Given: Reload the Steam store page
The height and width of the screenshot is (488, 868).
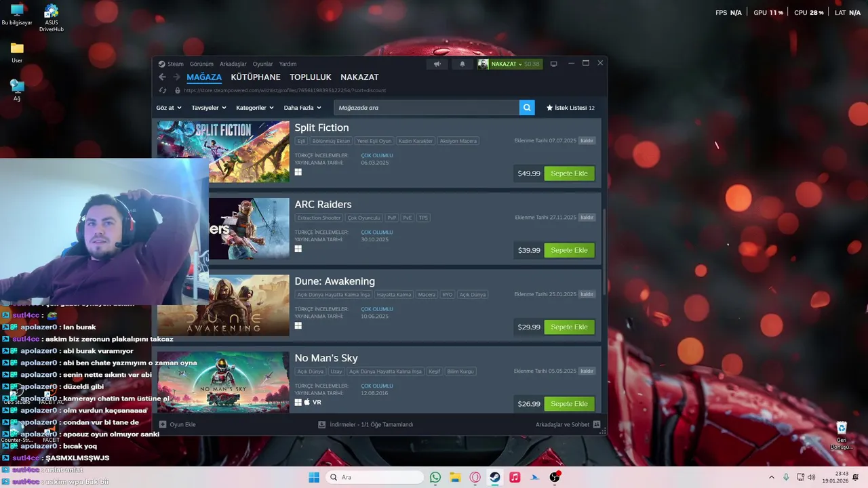Looking at the screenshot, I should pyautogui.click(x=163, y=90).
